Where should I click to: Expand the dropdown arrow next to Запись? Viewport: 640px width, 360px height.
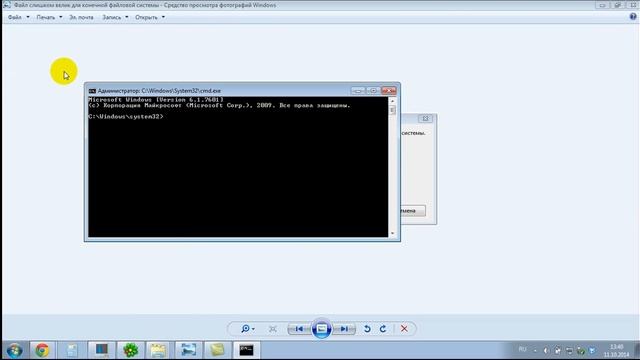127,17
